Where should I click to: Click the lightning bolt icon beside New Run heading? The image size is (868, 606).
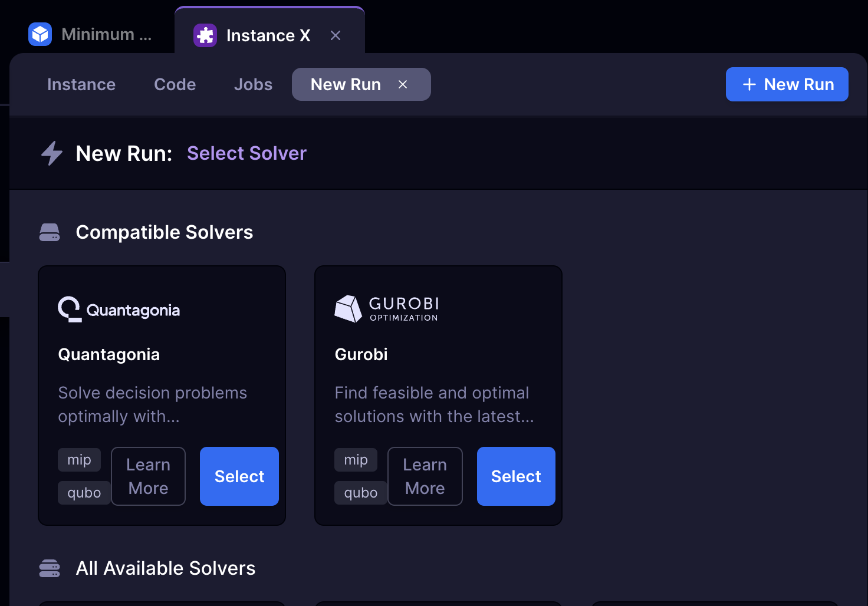51,153
